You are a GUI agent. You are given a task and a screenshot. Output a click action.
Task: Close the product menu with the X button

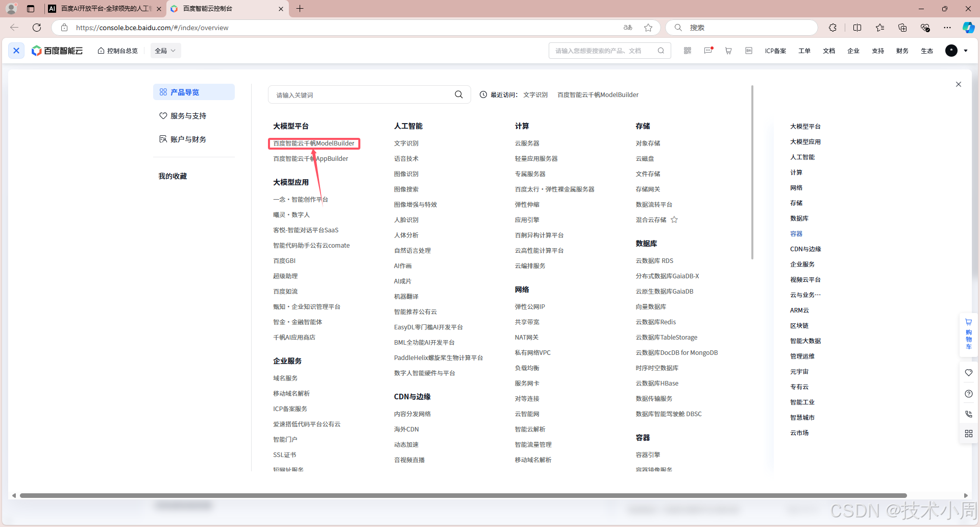tap(16, 51)
